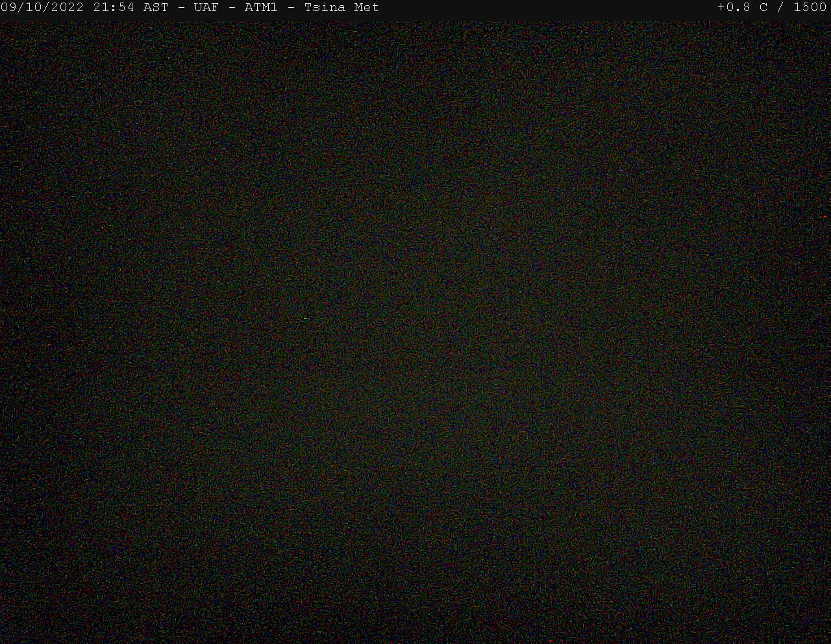This screenshot has height=644, width=831.
Task: Click the UAF label in overlay
Action: 206,8
